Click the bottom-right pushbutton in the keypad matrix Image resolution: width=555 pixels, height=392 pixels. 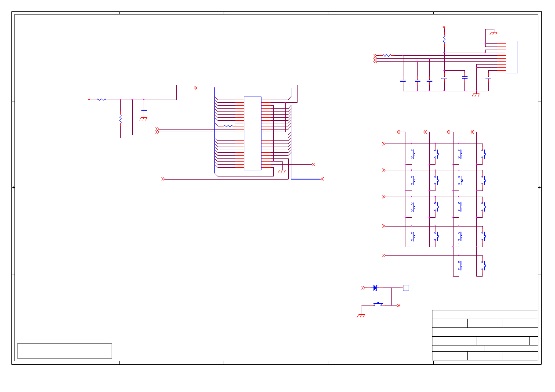(483, 266)
